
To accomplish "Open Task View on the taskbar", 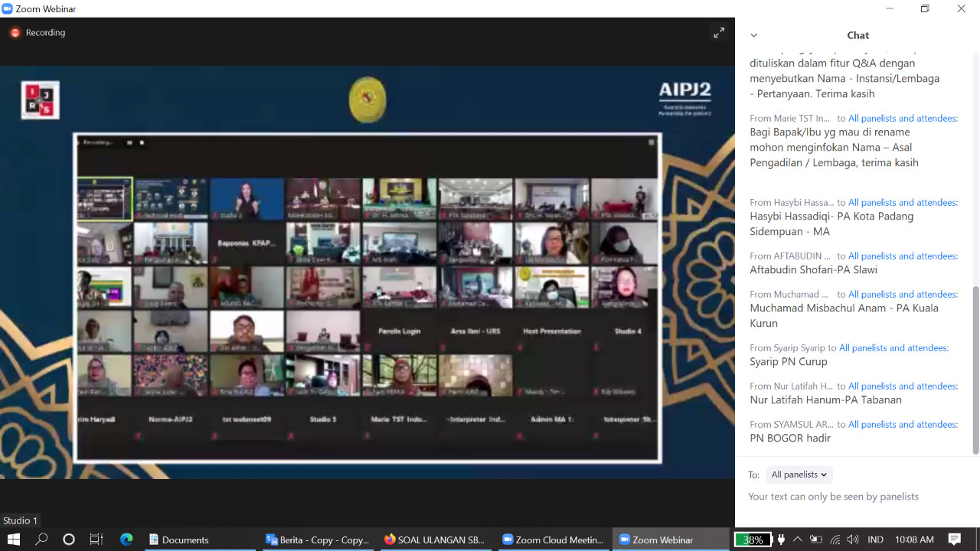I will tap(95, 540).
